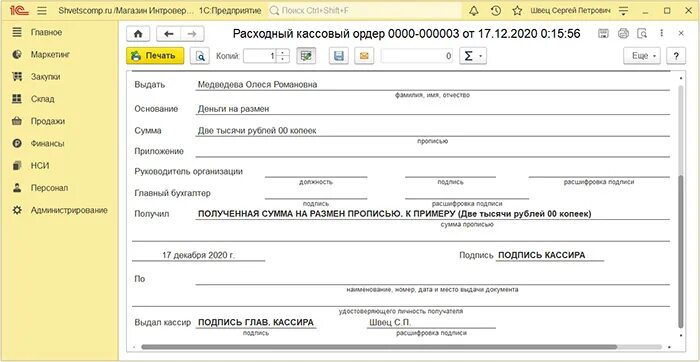This screenshot has height=362, width=700.
Task: Click the Склад boxes icon
Action: 17,99
